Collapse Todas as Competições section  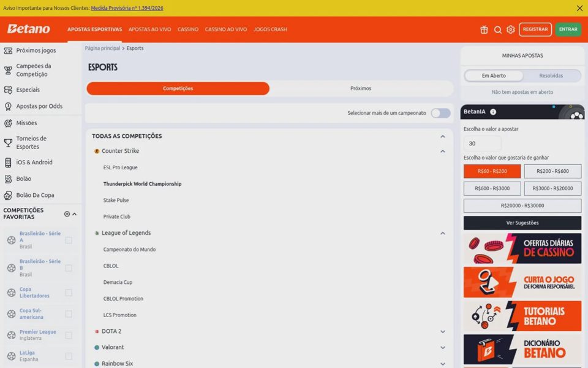pyautogui.click(x=442, y=136)
